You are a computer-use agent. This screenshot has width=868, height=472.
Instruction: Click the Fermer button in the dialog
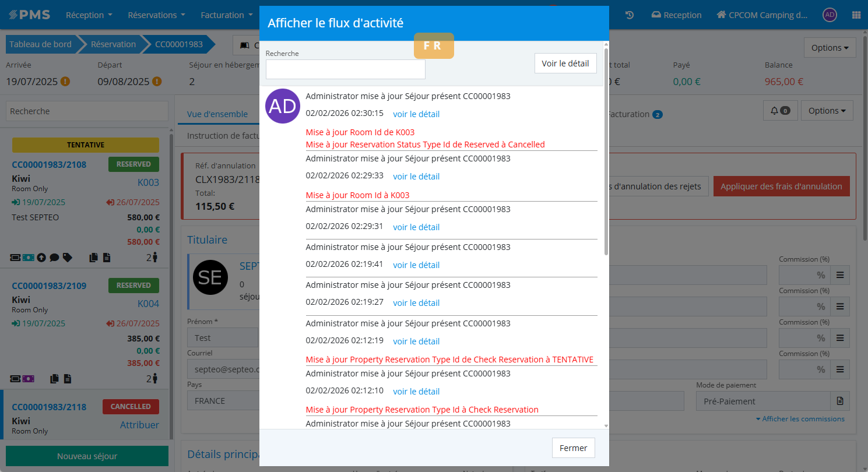(573, 448)
